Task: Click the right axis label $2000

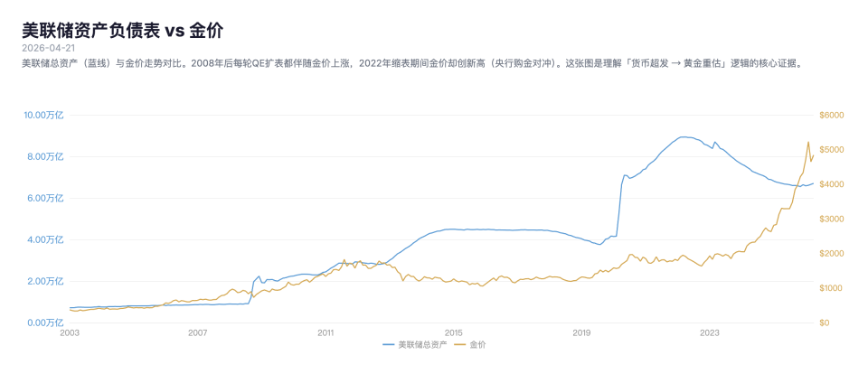Action: pyautogui.click(x=830, y=253)
